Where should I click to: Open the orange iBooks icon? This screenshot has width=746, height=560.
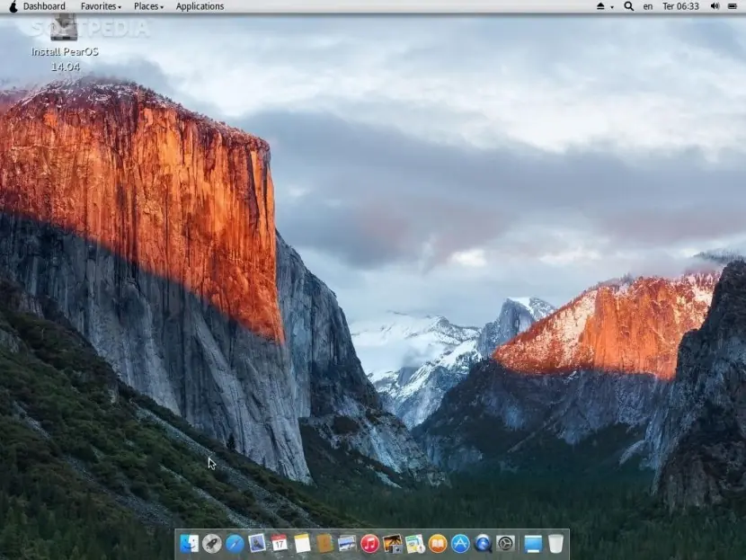coord(438,543)
